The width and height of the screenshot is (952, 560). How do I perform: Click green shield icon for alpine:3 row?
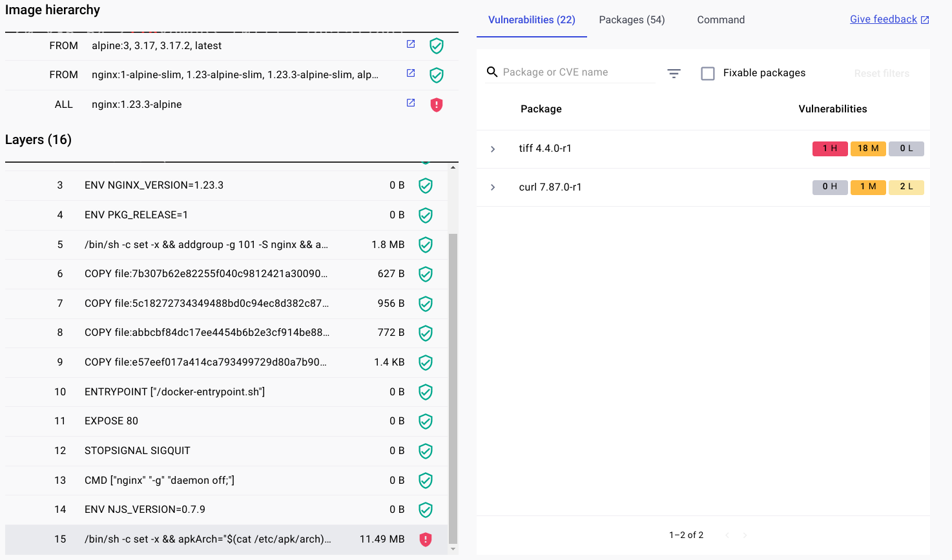(437, 46)
